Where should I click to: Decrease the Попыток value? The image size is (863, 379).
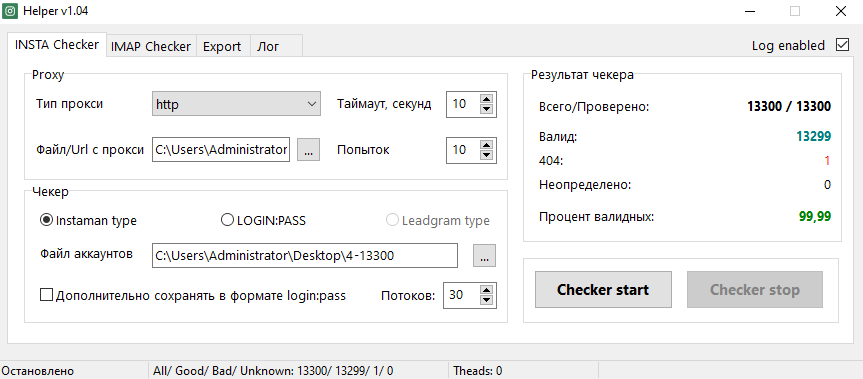coord(486,155)
